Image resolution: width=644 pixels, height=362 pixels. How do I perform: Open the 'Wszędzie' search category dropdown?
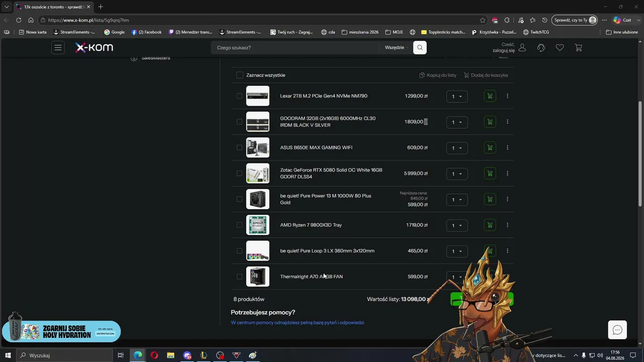397,48
